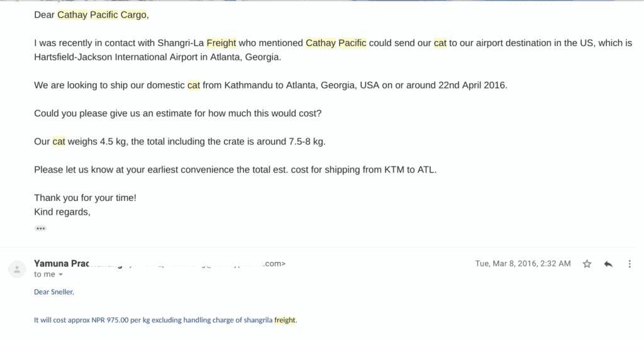This screenshot has width=644, height=340.
Task: Click the "NPR 975.00 per kg" cost line
Action: (x=165, y=320)
